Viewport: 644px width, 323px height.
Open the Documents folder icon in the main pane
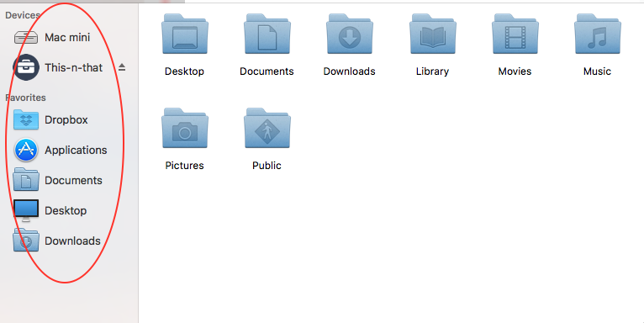(267, 34)
